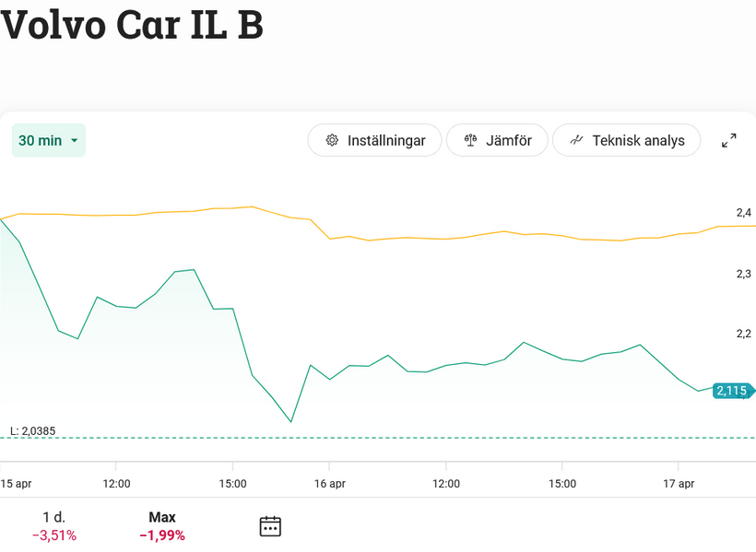Click the gear icon in Inställningar
The width and height of the screenshot is (756, 552).
[x=333, y=141]
